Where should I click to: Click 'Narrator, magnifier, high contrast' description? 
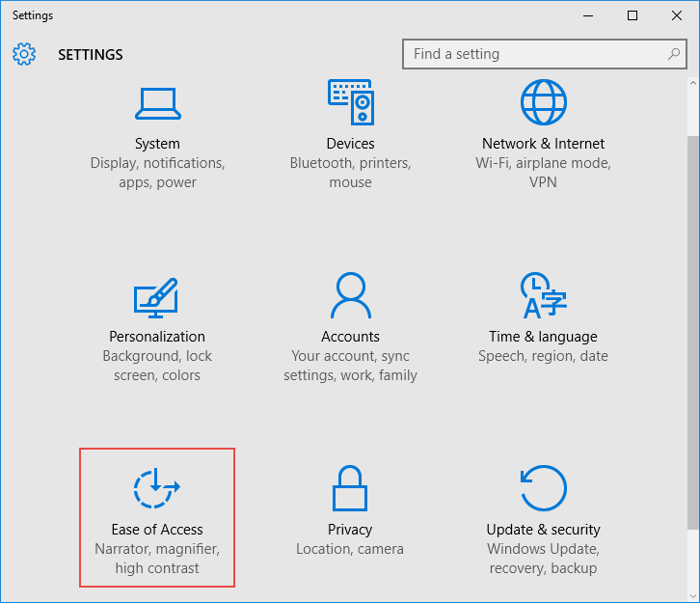point(157,559)
